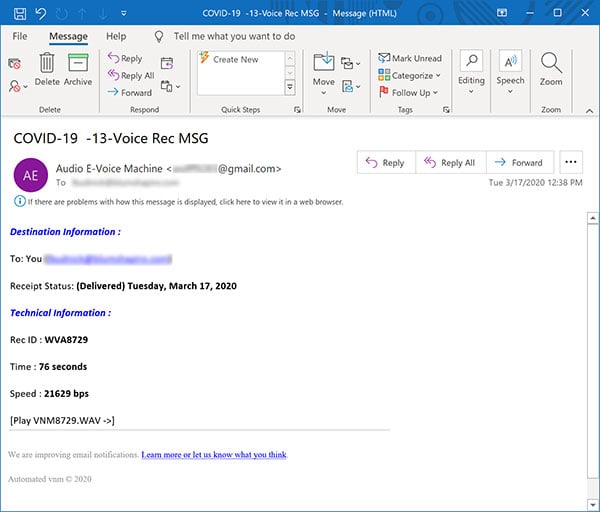Open the Tags dialog launcher
This screenshot has width=600, height=512.
446,110
